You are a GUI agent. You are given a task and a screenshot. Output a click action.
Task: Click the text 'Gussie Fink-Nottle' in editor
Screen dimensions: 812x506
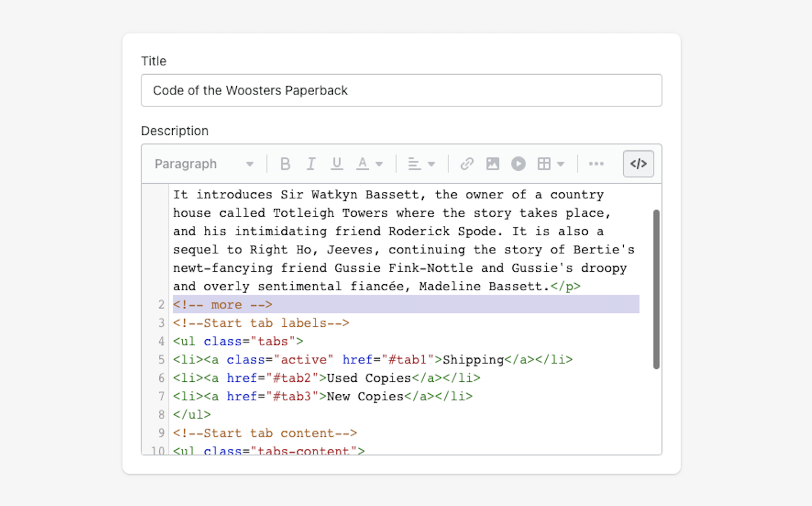coord(403,268)
